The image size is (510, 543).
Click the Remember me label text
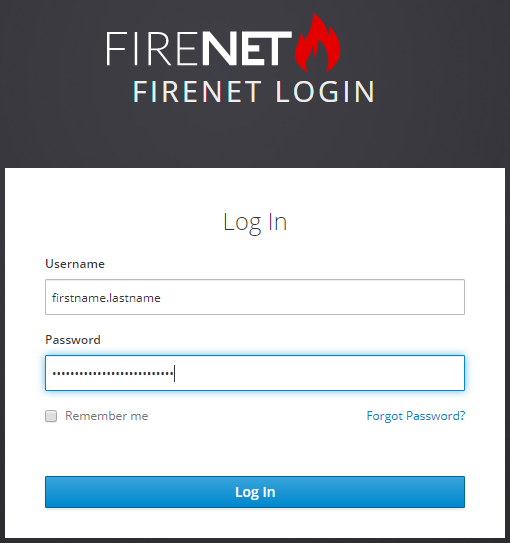pyautogui.click(x=107, y=416)
